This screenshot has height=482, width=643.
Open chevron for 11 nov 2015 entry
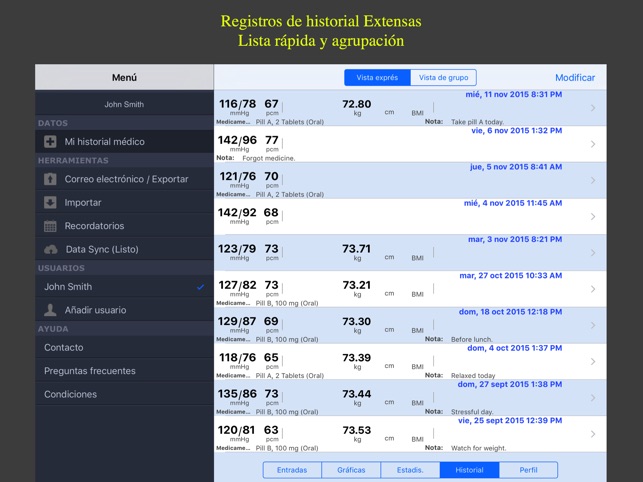[593, 108]
